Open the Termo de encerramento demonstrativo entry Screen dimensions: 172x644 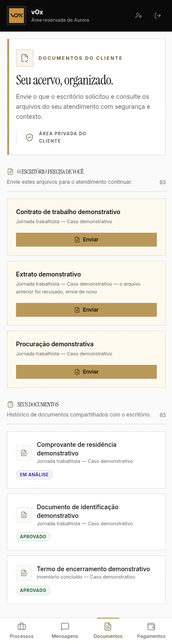click(86, 580)
